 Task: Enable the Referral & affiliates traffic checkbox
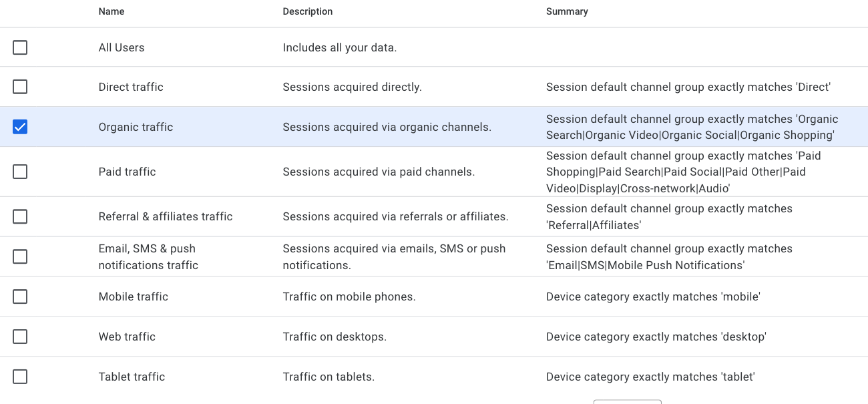pyautogui.click(x=20, y=216)
